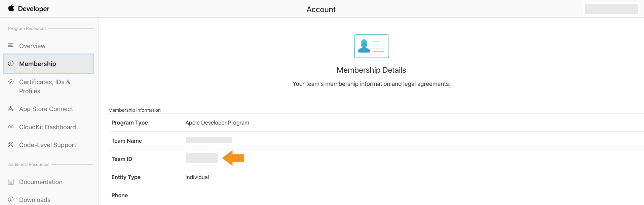Open Documentation from sidebar
The height and width of the screenshot is (205, 644).
pos(41,182)
